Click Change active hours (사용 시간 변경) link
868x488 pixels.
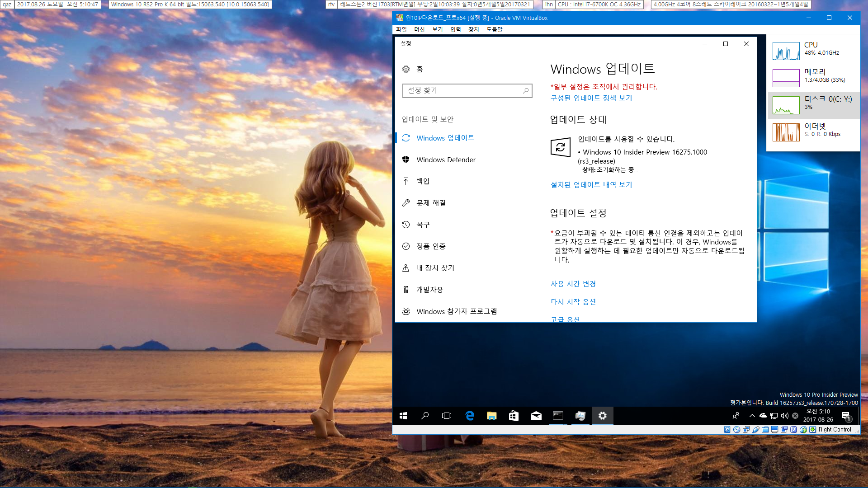tap(573, 284)
